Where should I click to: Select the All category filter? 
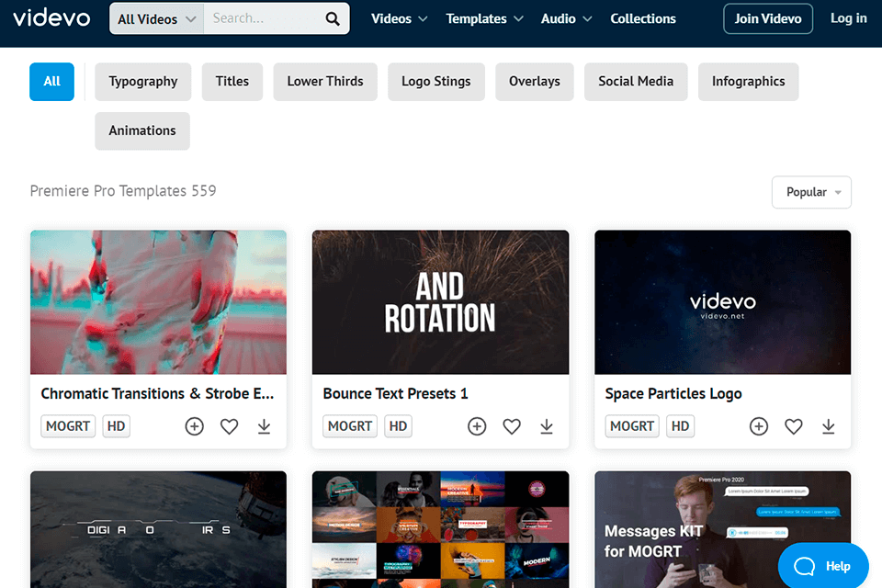[51, 82]
